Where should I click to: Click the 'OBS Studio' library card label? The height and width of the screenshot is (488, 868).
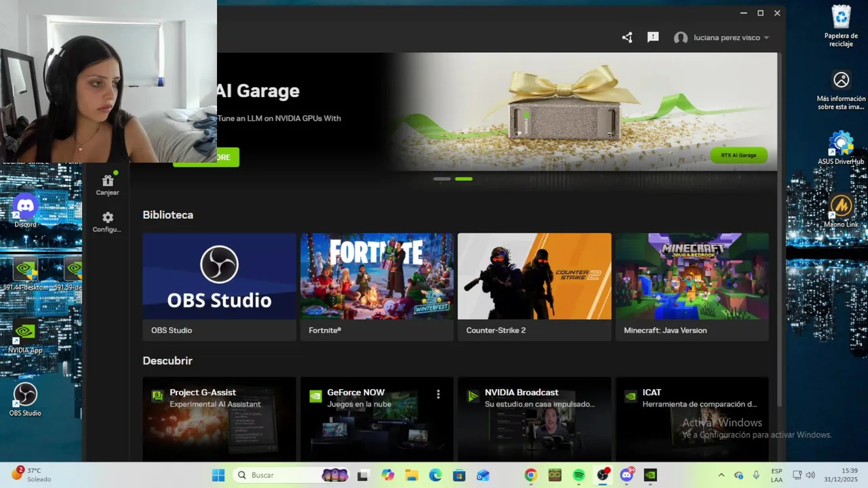pos(172,330)
